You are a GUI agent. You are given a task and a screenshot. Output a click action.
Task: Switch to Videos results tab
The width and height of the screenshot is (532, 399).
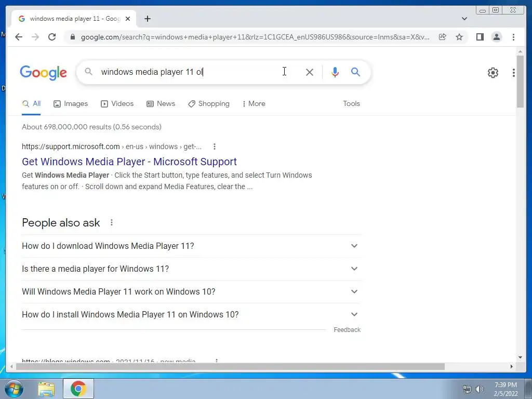point(117,104)
